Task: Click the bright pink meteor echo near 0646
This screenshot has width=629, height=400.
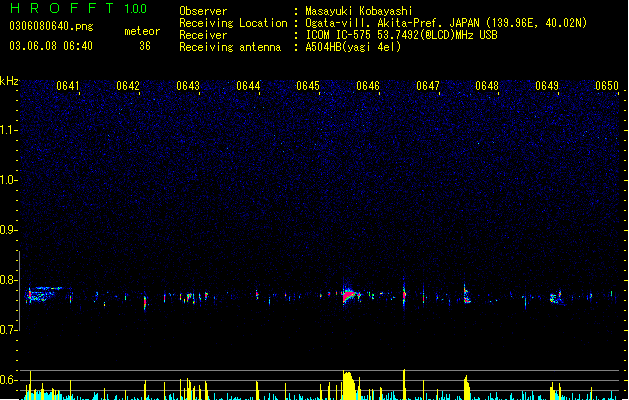Action: tap(349, 296)
